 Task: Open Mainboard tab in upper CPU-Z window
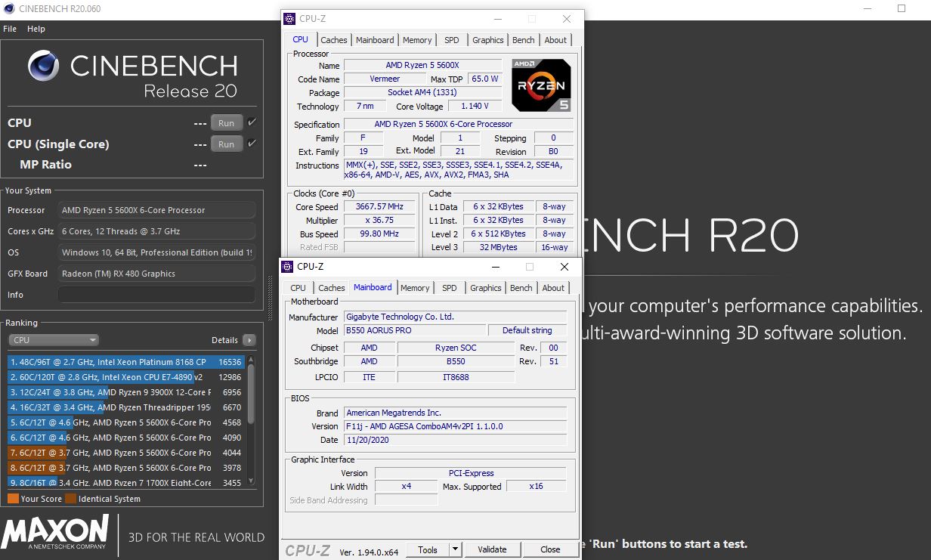[375, 40]
